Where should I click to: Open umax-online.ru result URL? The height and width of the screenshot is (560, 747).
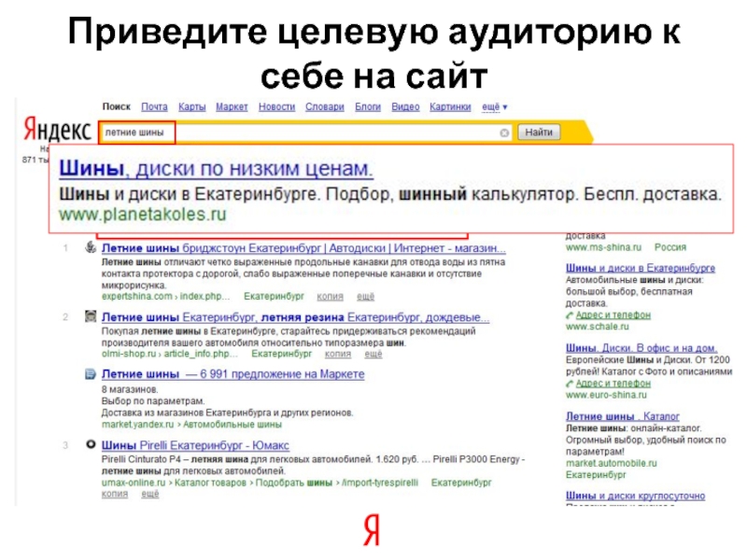click(x=260, y=483)
